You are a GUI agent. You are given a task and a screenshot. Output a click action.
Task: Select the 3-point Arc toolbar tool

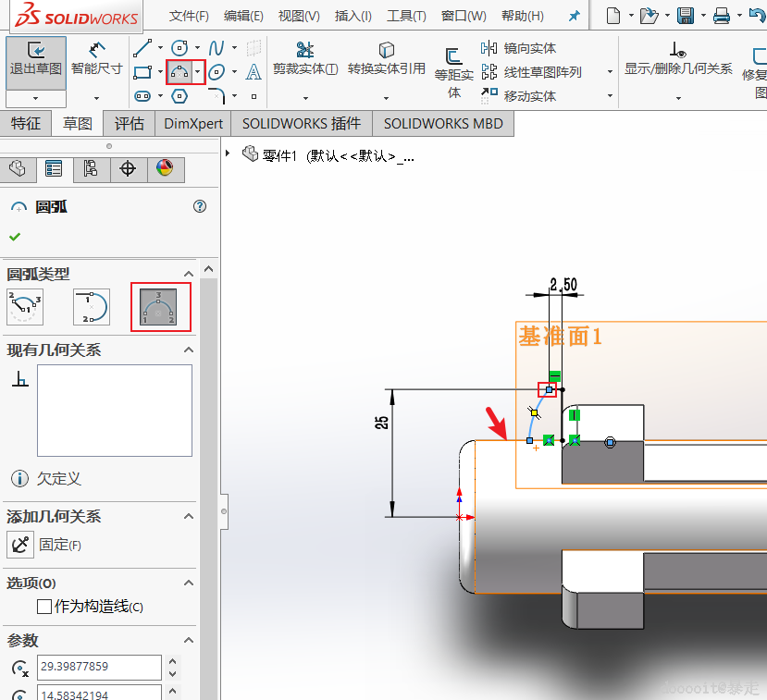click(x=179, y=72)
